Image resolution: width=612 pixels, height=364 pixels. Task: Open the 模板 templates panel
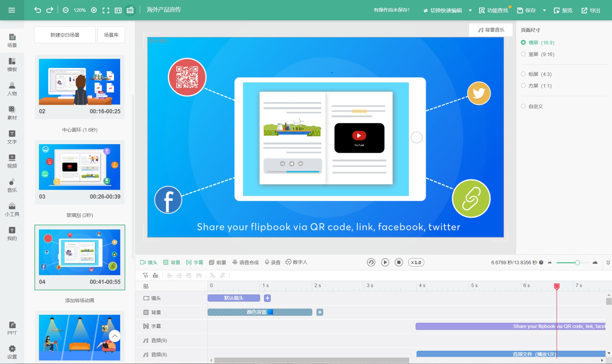click(x=12, y=65)
